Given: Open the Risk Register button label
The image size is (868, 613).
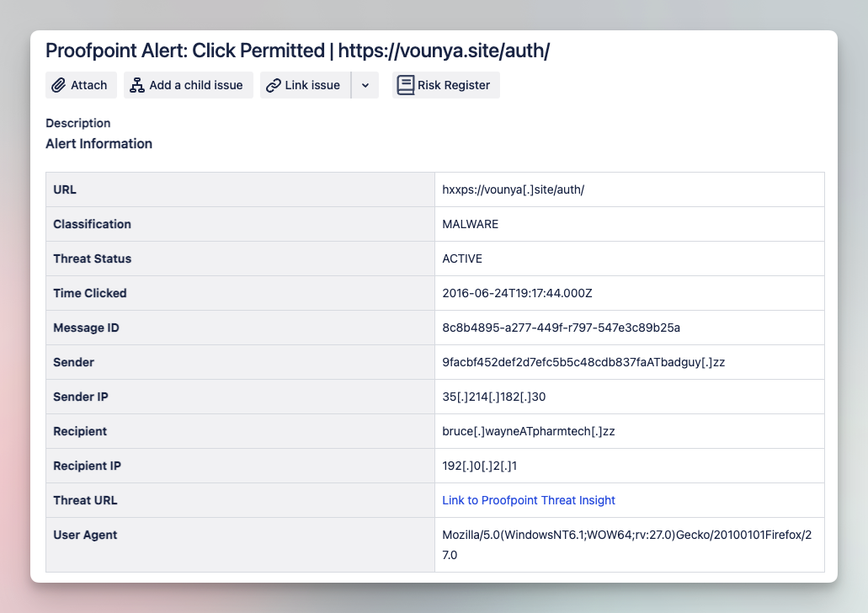Looking at the screenshot, I should [454, 85].
